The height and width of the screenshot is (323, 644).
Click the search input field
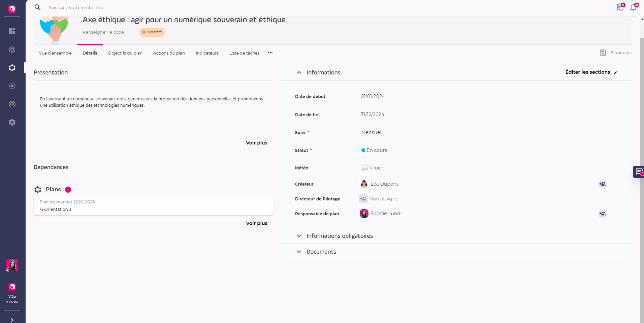[135, 7]
